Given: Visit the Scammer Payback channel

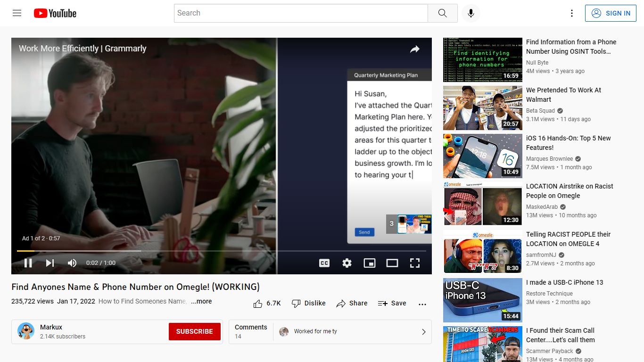Looking at the screenshot, I should [550, 351].
